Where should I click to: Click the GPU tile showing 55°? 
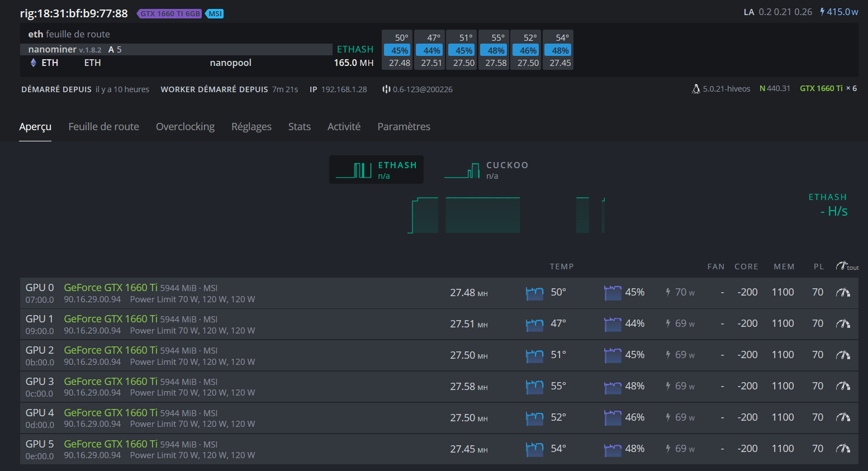pos(494,50)
